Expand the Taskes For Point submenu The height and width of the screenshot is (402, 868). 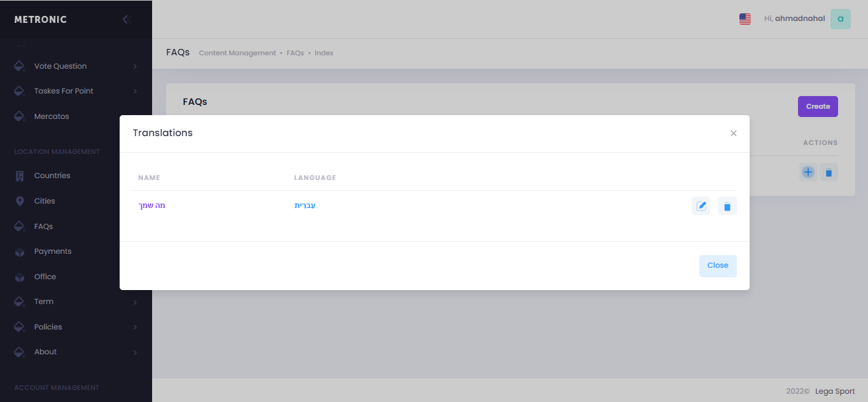[135, 92]
